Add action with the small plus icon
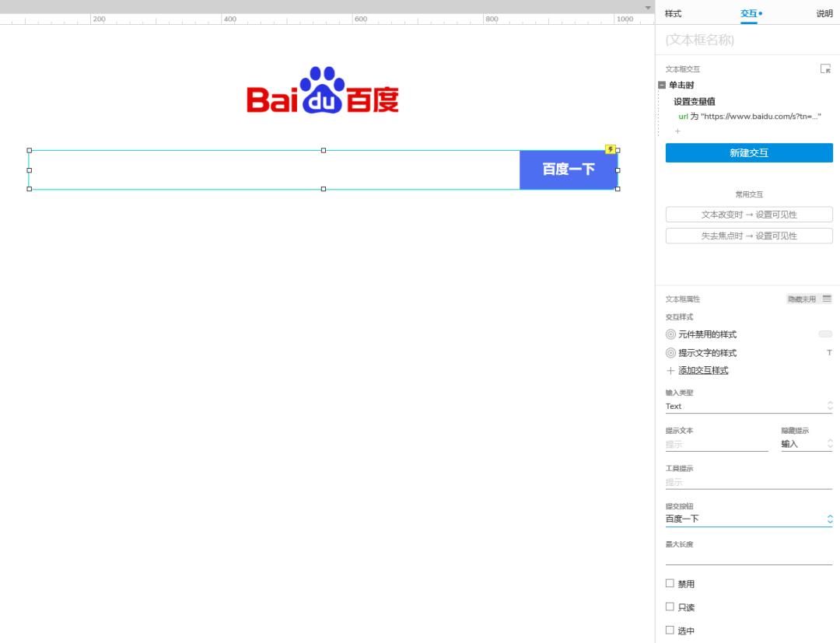 pyautogui.click(x=677, y=131)
